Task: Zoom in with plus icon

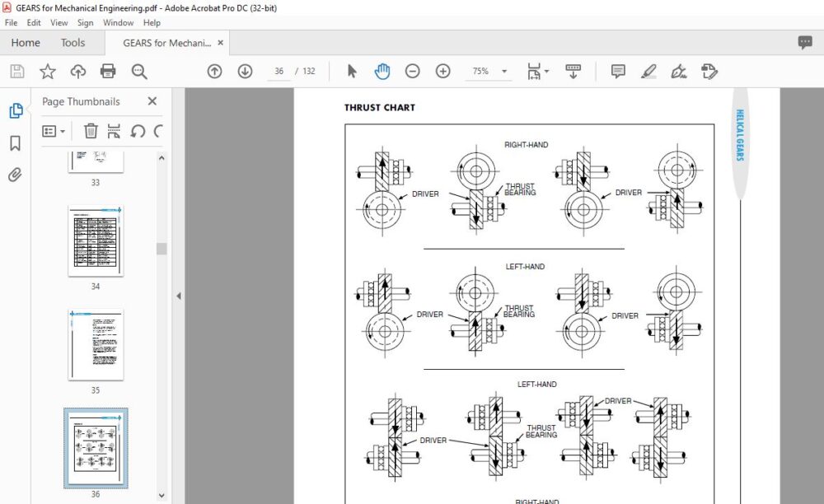Action: 443,72
